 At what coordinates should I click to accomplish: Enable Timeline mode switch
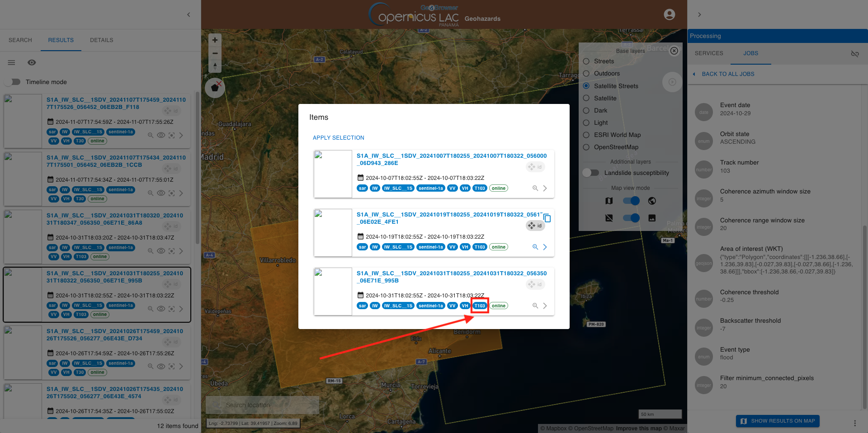tap(13, 82)
